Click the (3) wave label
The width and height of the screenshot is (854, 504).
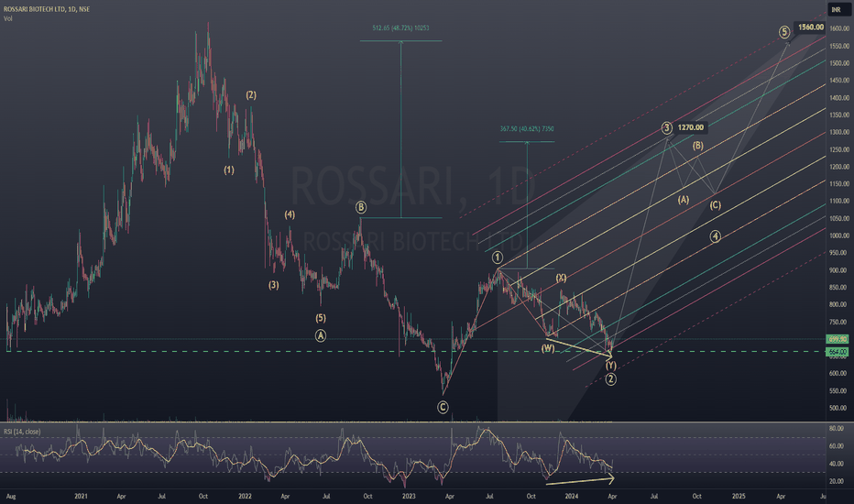tap(273, 285)
